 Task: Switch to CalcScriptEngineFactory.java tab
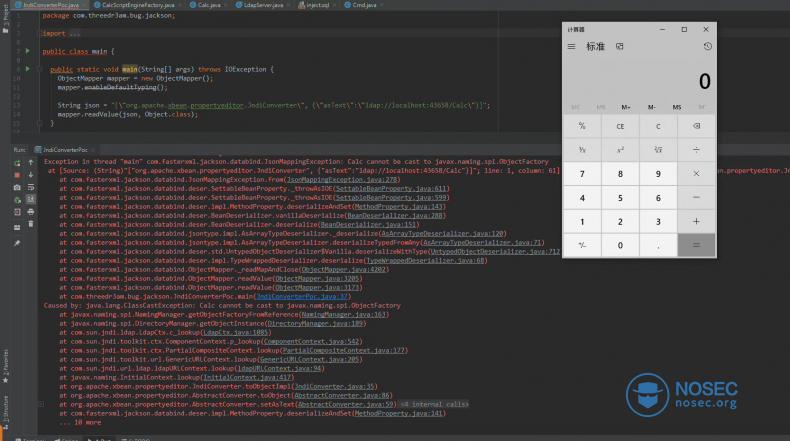[x=138, y=5]
